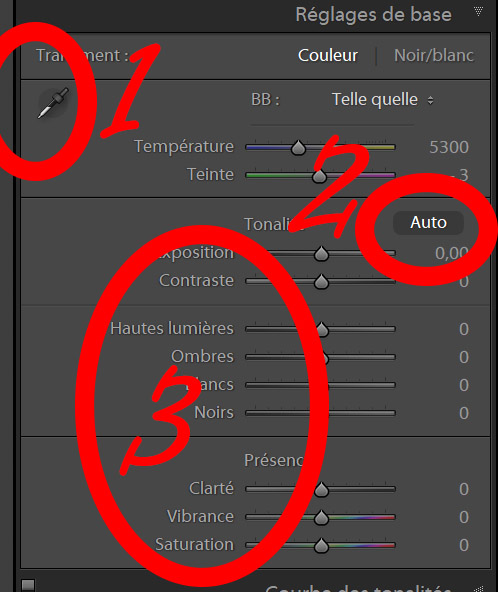Open the BB Telle quelle dropdown
The height and width of the screenshot is (592, 498).
click(x=382, y=100)
